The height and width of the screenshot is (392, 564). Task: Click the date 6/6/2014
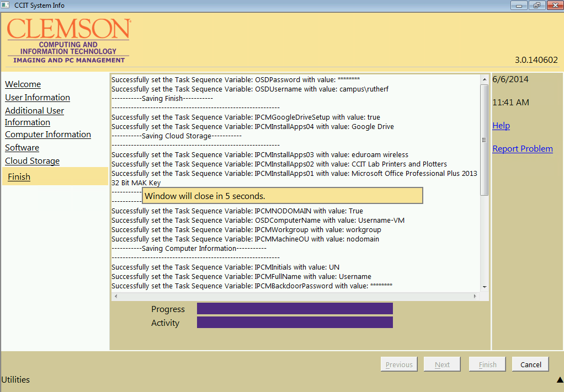tap(510, 79)
